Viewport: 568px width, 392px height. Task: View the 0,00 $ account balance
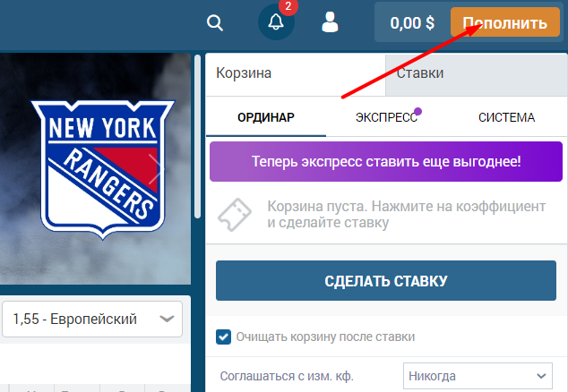(x=412, y=23)
